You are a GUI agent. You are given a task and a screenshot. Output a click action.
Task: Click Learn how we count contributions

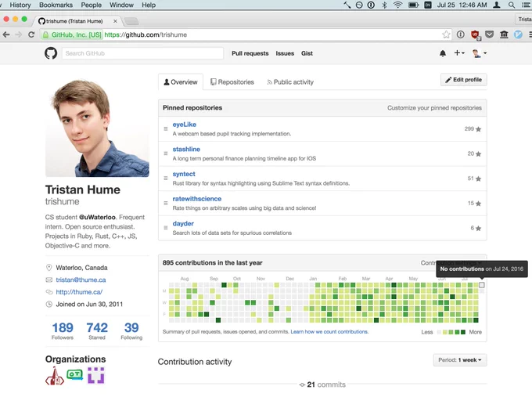click(329, 332)
